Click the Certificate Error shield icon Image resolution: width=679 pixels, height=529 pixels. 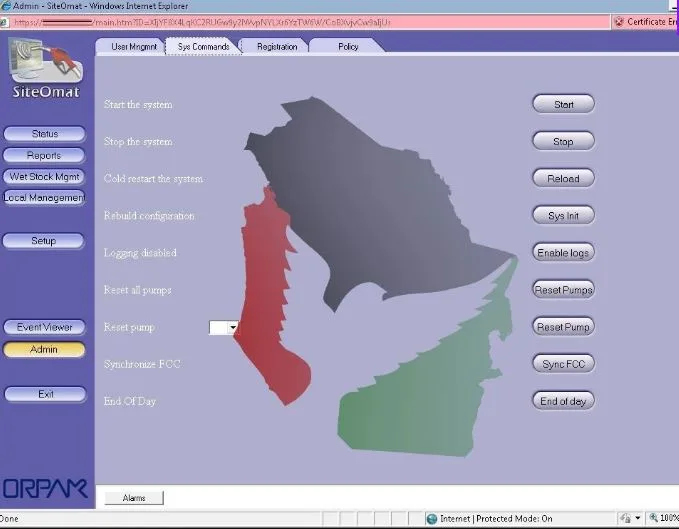619,21
